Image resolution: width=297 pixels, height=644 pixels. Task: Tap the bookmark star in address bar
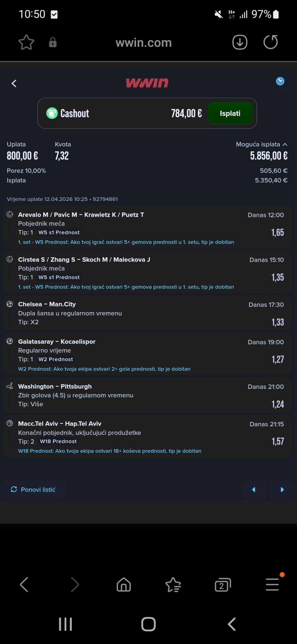coord(26,42)
